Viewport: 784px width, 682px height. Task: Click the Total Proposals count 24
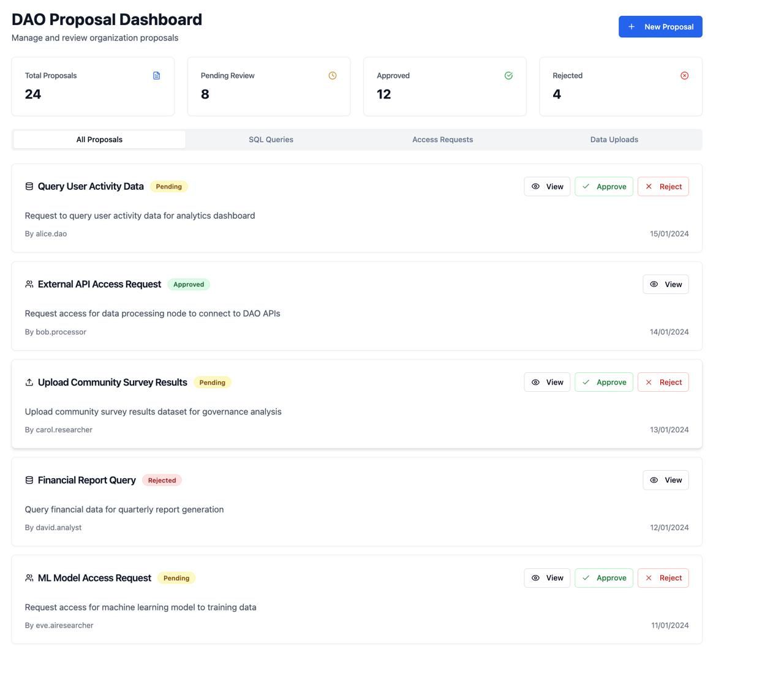pyautogui.click(x=33, y=94)
